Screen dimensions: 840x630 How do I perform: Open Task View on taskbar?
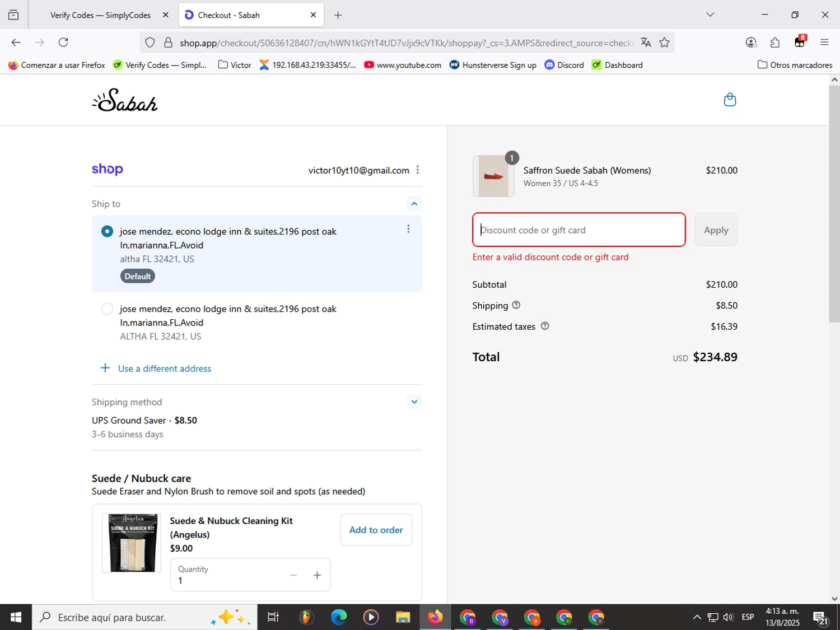pos(273,617)
